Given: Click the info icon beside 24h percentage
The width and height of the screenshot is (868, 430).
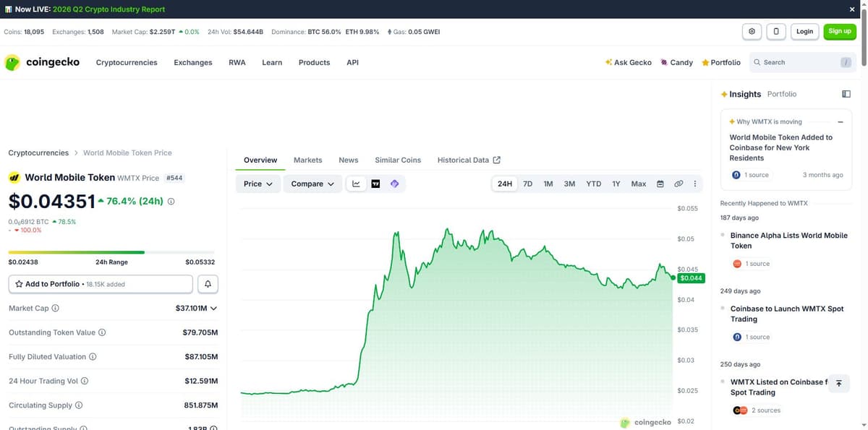Looking at the screenshot, I should [x=171, y=202].
